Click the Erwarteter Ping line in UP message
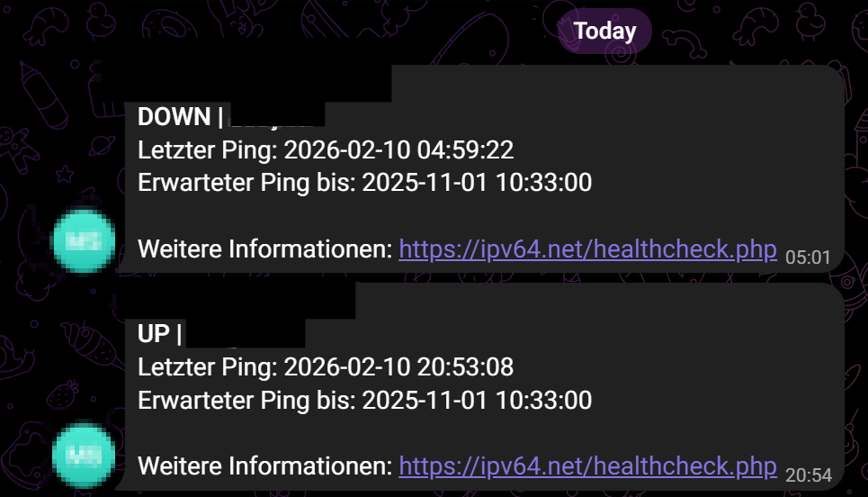 pyautogui.click(x=364, y=401)
